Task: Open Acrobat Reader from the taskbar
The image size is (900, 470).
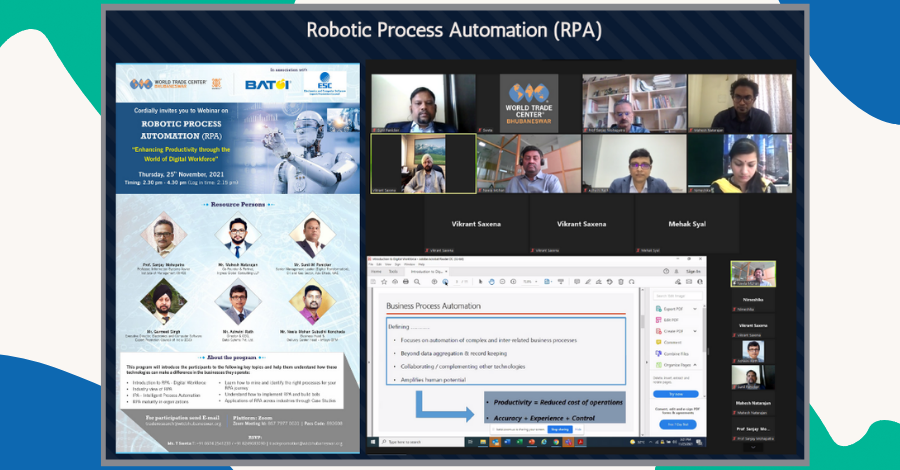Action: pyautogui.click(x=580, y=442)
